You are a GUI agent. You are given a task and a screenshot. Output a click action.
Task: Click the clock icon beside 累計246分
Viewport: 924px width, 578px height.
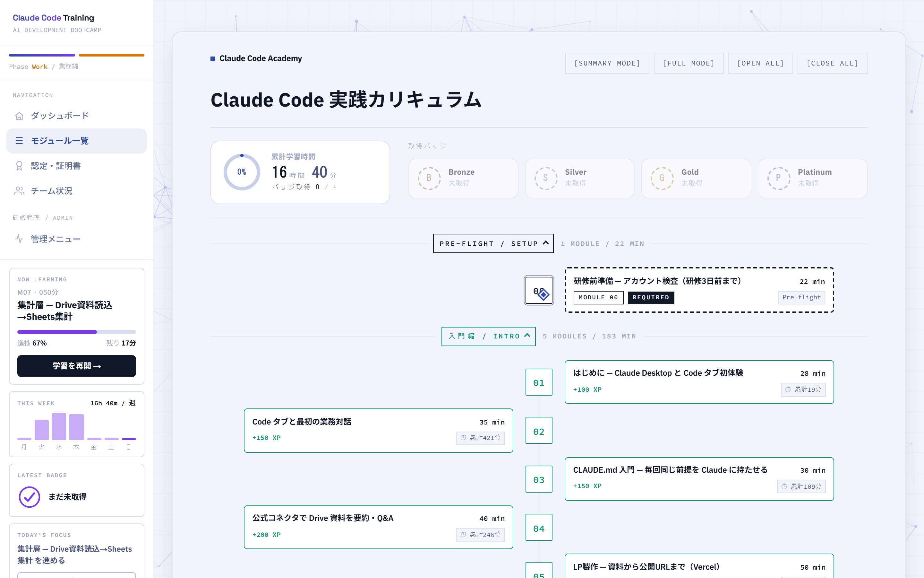463,535
